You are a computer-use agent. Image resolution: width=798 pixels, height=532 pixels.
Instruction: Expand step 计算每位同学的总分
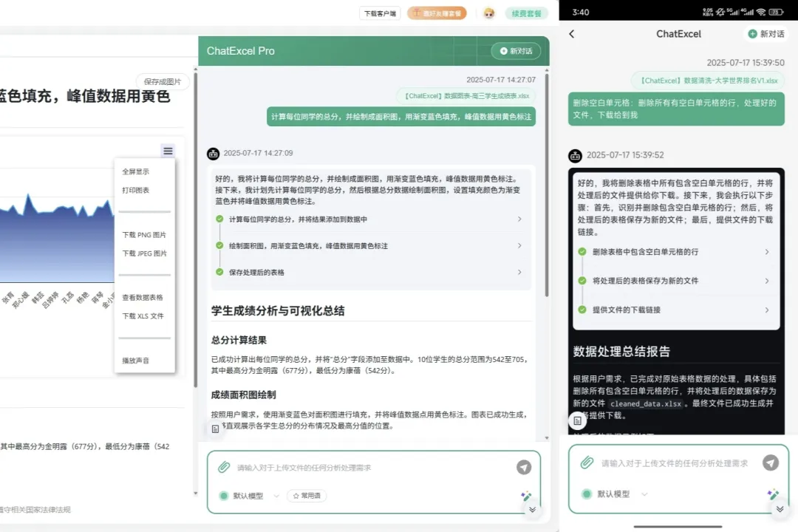click(372, 219)
